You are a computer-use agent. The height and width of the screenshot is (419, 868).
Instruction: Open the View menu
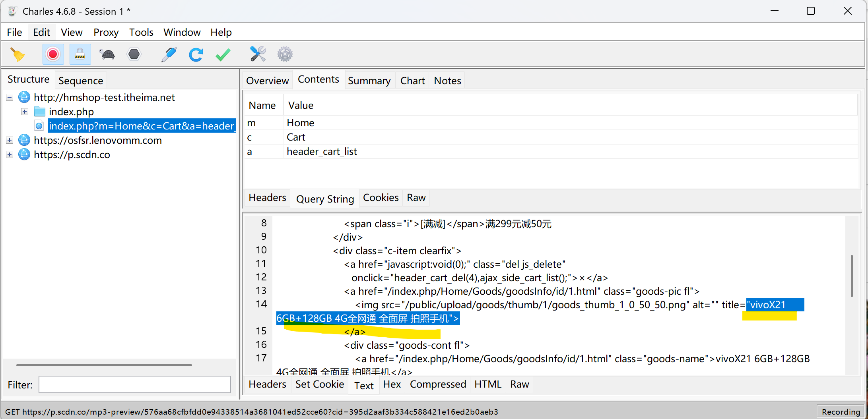[72, 32]
